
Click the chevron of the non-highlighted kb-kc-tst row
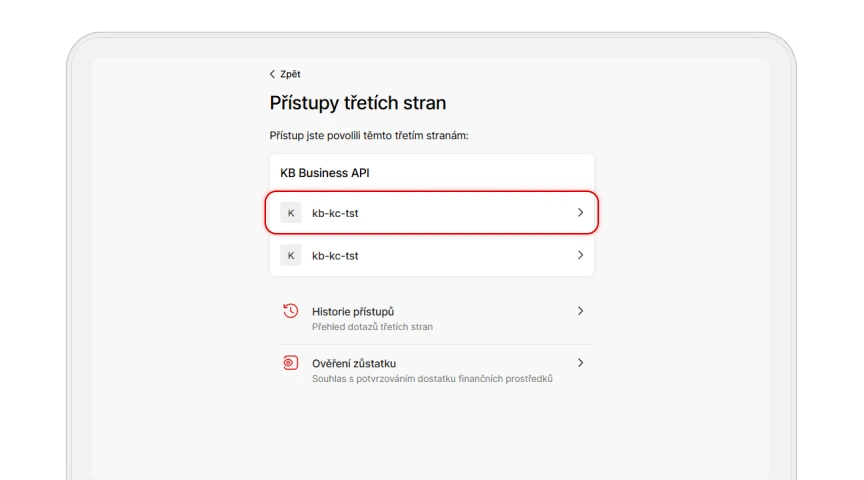pyautogui.click(x=580, y=255)
